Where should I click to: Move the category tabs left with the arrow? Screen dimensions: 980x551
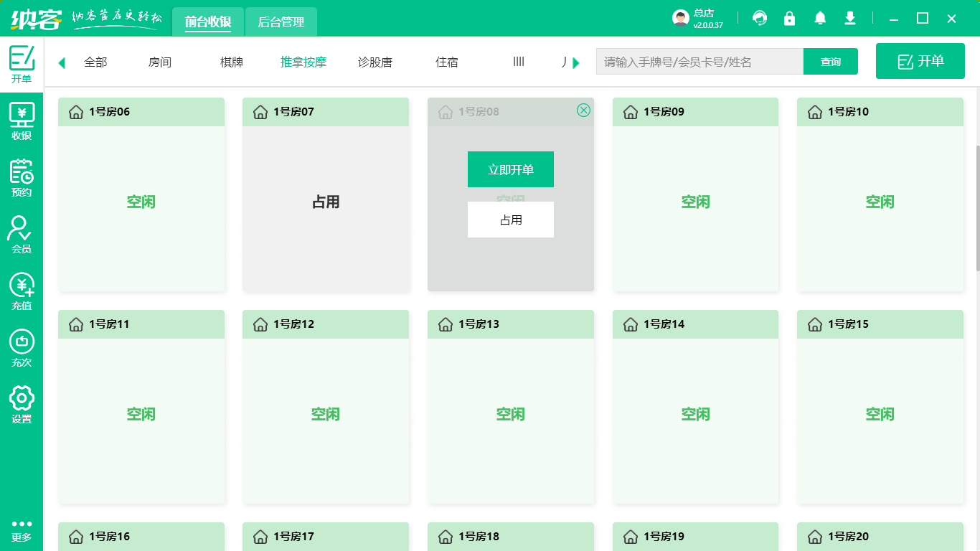coord(62,63)
